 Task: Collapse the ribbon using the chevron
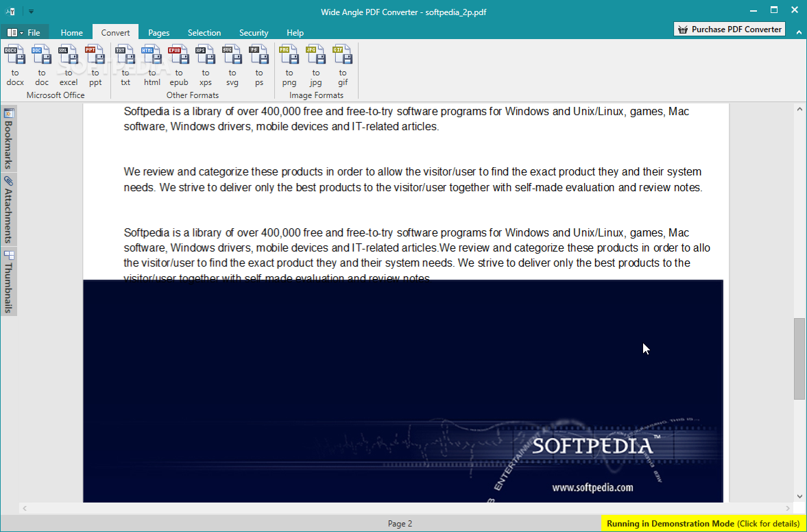(799, 32)
